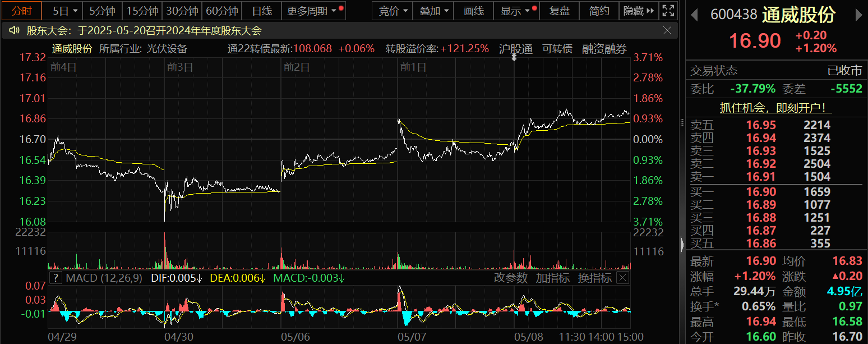868x344 pixels.
Task: Click the 05/07 date on time axis
Action: (x=412, y=337)
